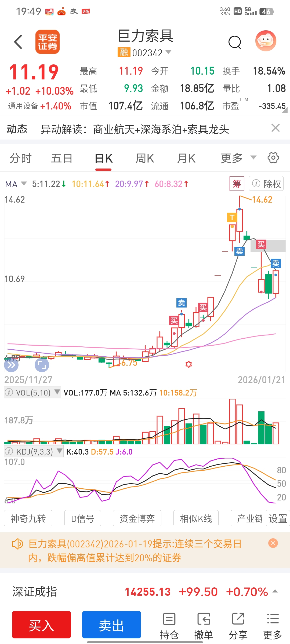This screenshot has height=644, width=290.
Task: Tap the rightmost 卖 marker on chart
Action: point(276,264)
